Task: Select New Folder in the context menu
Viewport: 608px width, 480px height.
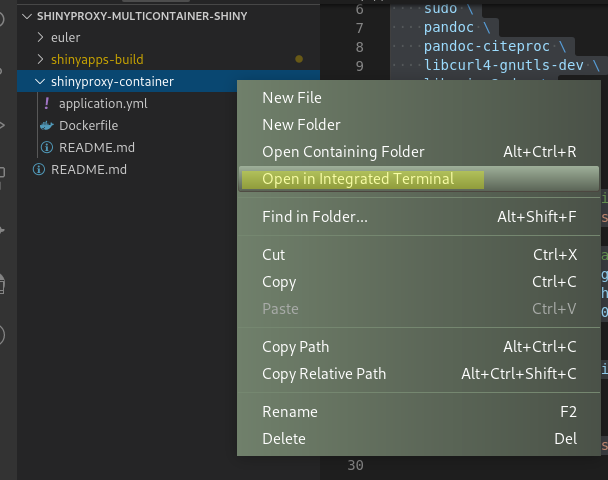Action: coord(301,125)
